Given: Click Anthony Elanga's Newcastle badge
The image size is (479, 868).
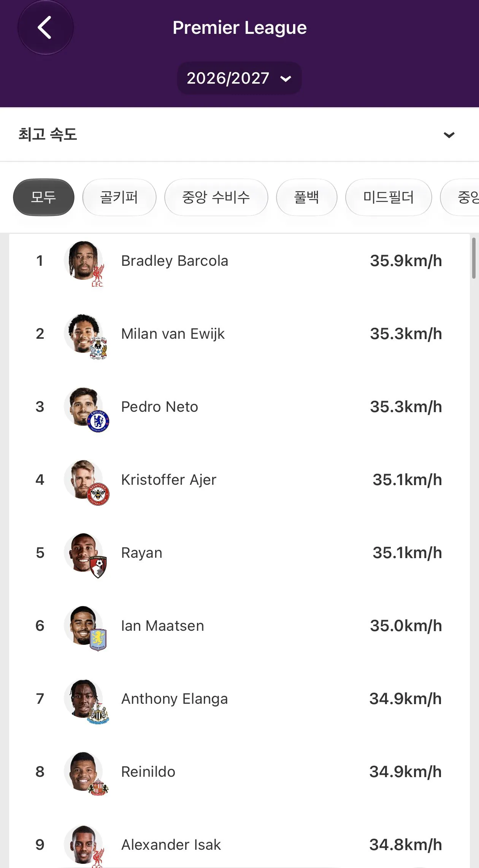Looking at the screenshot, I should click(x=98, y=713).
